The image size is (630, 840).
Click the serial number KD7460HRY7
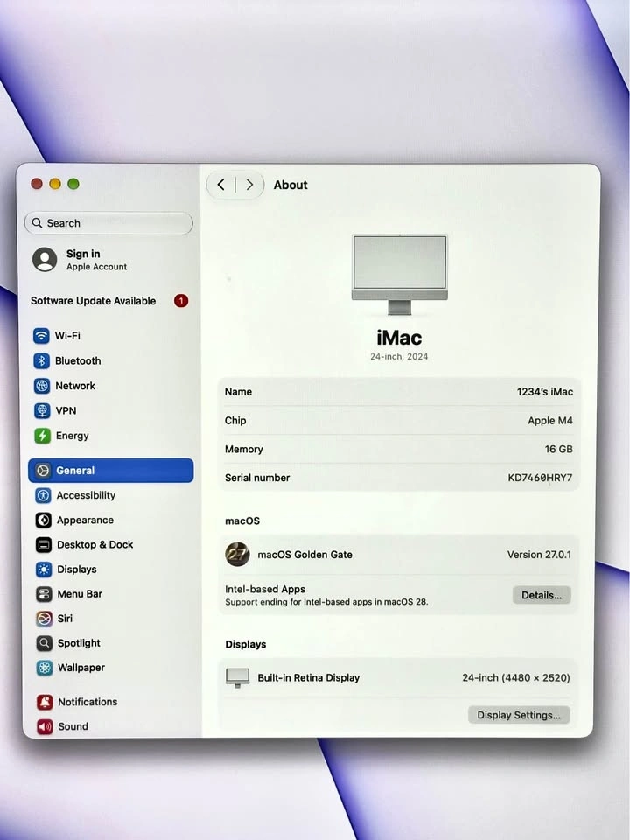[540, 478]
